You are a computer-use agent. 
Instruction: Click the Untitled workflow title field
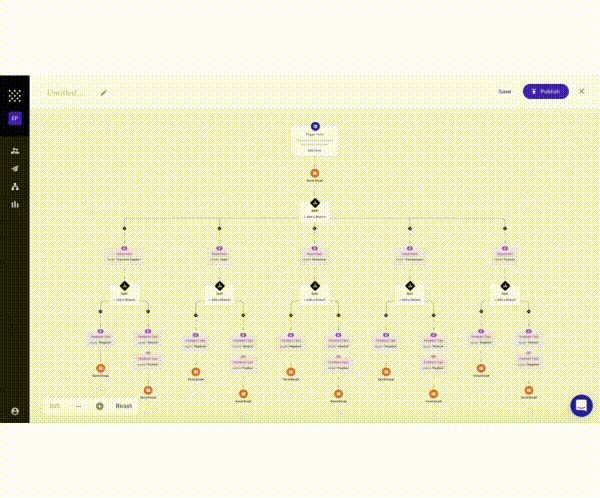pyautogui.click(x=62, y=93)
